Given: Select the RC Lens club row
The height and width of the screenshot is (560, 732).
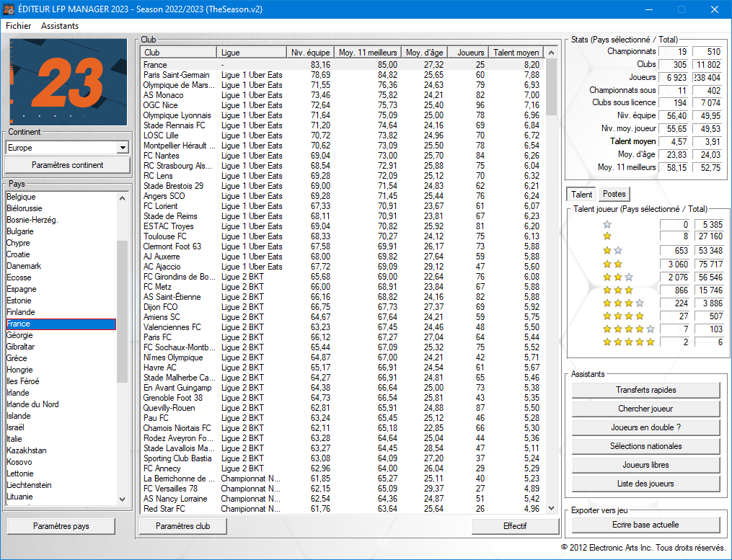Looking at the screenshot, I should click(343, 176).
